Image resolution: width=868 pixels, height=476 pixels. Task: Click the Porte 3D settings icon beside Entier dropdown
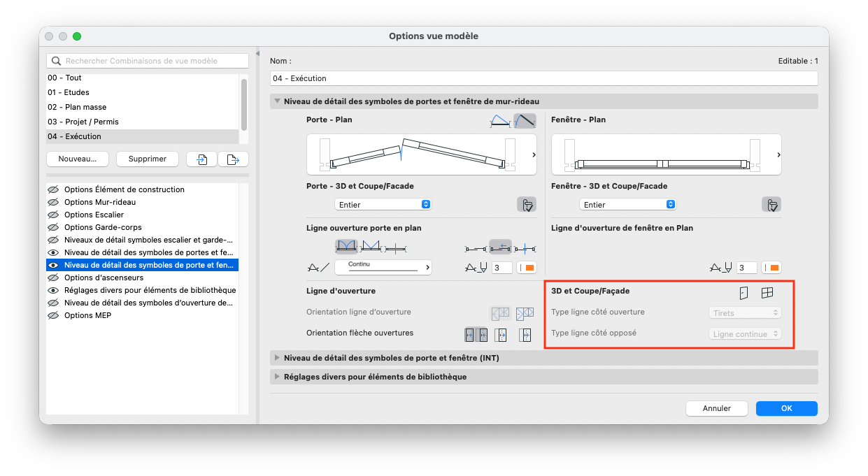click(x=527, y=205)
